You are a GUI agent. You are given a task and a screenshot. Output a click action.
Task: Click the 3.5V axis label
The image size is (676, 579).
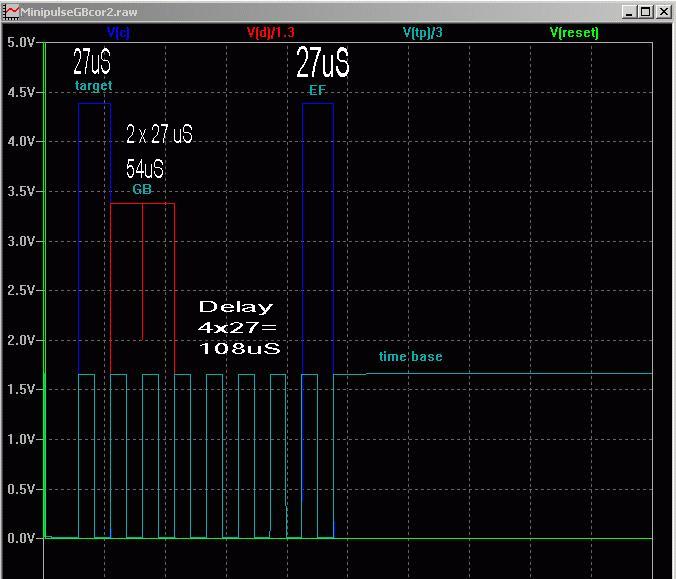click(x=21, y=191)
